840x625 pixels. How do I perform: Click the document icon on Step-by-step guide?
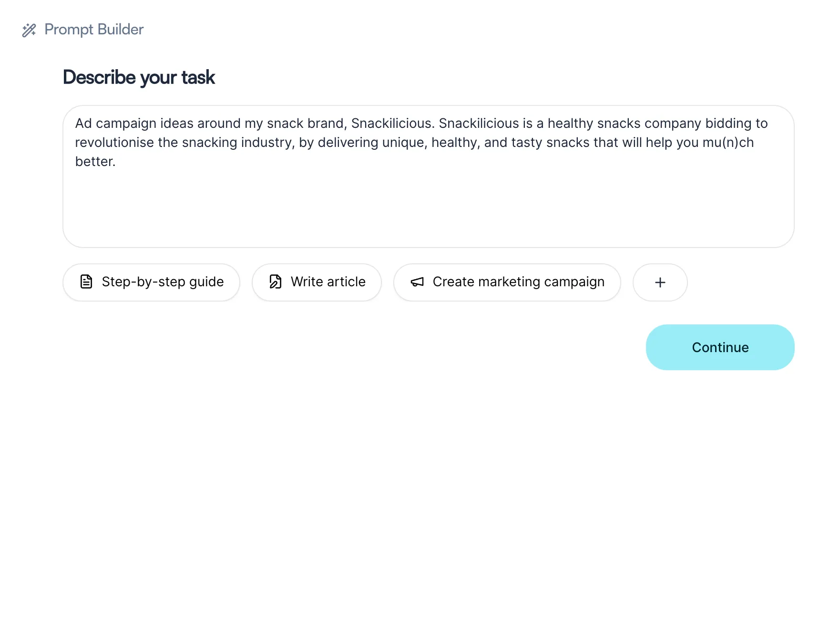86,281
